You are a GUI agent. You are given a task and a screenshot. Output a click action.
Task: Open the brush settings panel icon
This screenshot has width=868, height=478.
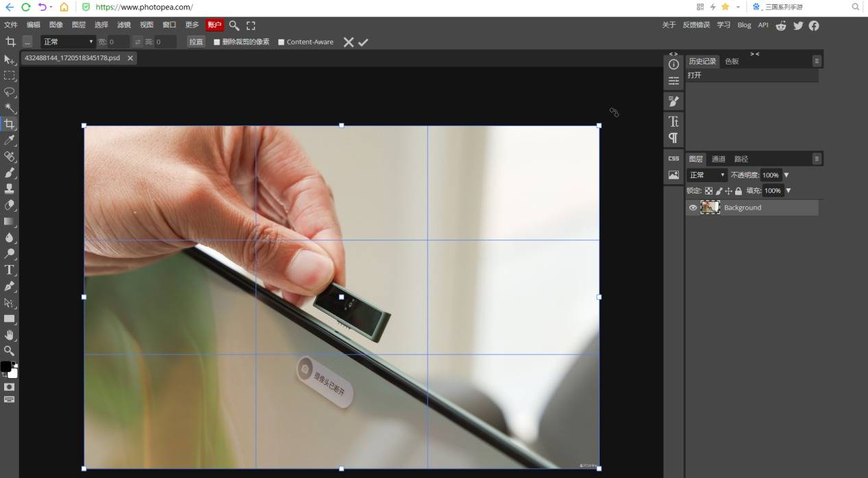pos(673,101)
